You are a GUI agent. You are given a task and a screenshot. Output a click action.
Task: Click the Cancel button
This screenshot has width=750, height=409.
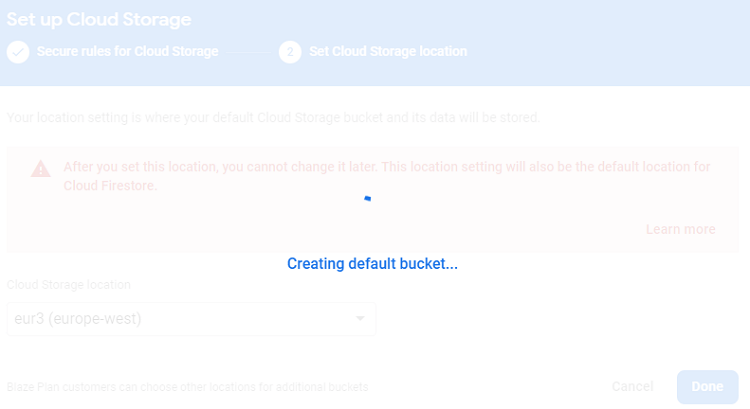click(632, 387)
